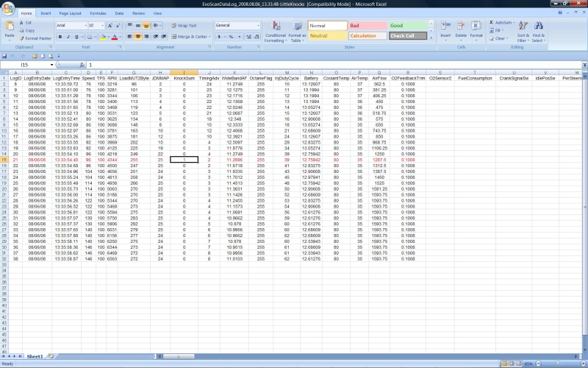The image size is (588, 368).
Task: Click the Paste icon in Clipboard group
Action: [x=10, y=26]
